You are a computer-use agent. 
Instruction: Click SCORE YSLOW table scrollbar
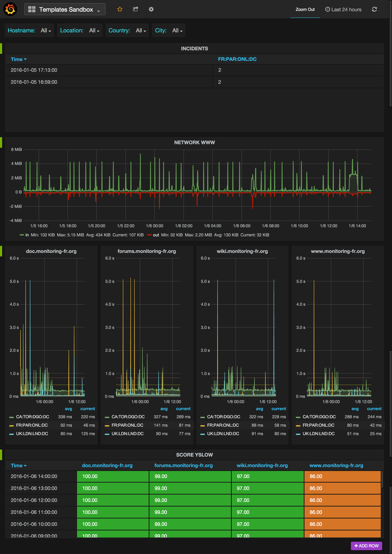(382, 479)
